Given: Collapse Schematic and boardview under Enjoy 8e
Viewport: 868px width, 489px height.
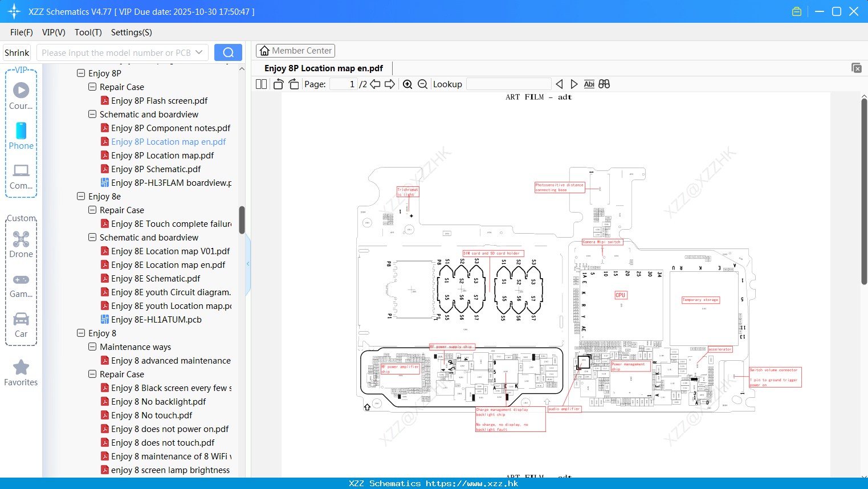Looking at the screenshot, I should pyautogui.click(x=92, y=237).
